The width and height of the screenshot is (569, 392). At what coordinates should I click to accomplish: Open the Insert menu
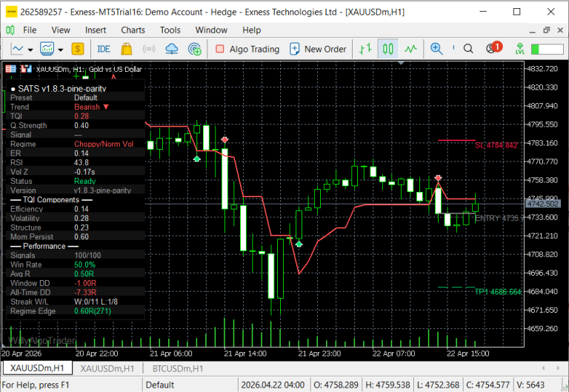pyautogui.click(x=96, y=30)
